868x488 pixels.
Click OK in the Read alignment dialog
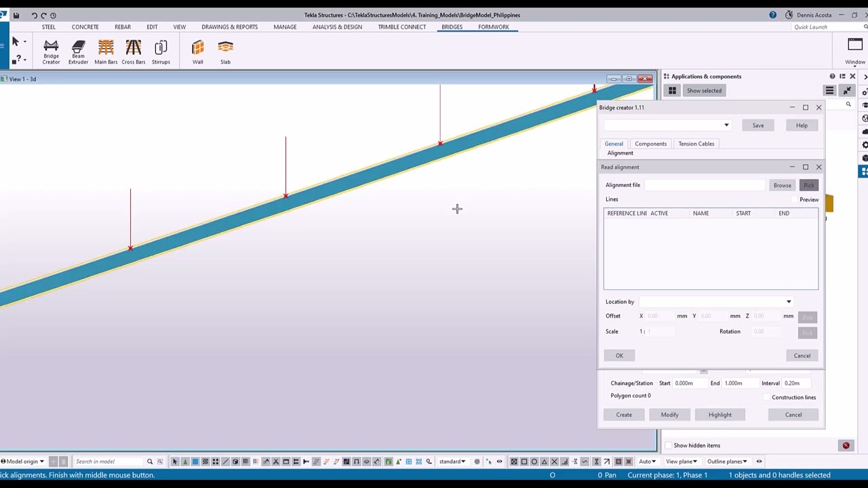tap(619, 356)
